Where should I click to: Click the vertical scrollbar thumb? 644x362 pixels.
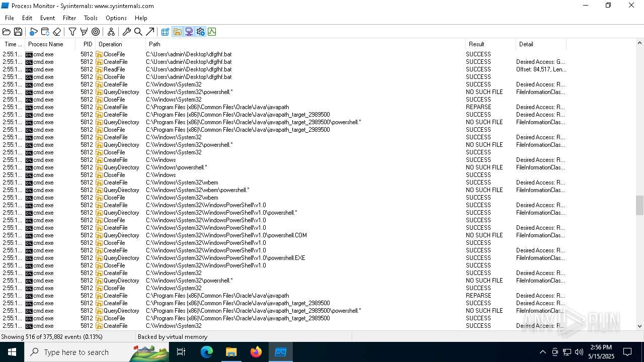[x=639, y=205]
